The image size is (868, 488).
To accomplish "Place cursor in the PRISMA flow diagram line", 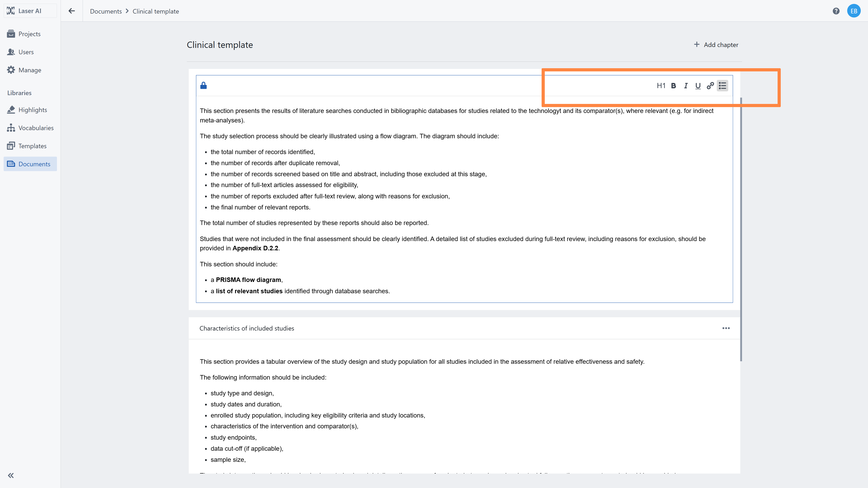I will [248, 280].
